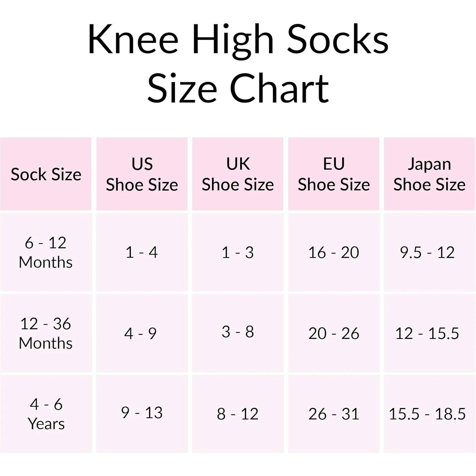Select EU size cell 16 - 20
This screenshot has width=476, height=476.
pos(334,253)
